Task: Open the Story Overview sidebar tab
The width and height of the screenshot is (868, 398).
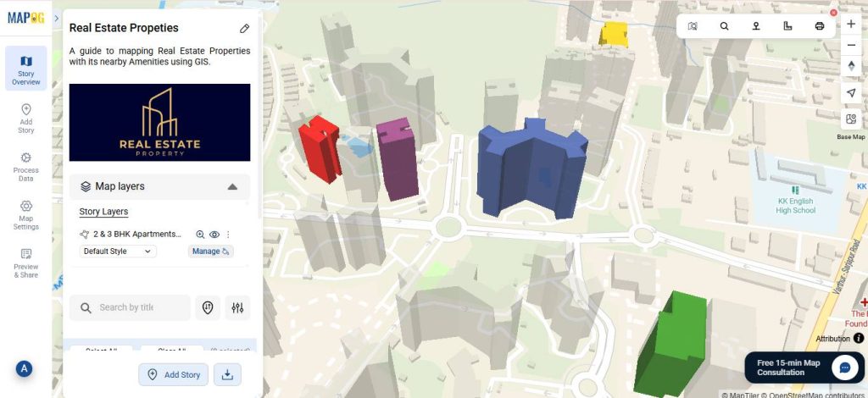Action: pos(26,69)
